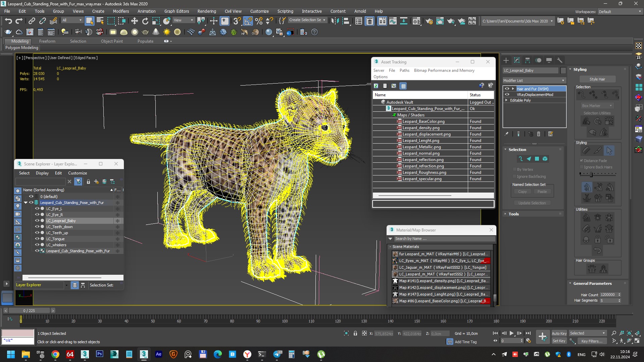Toggle the Distance Fade checkbox
This screenshot has height=362, width=644.
(581, 161)
